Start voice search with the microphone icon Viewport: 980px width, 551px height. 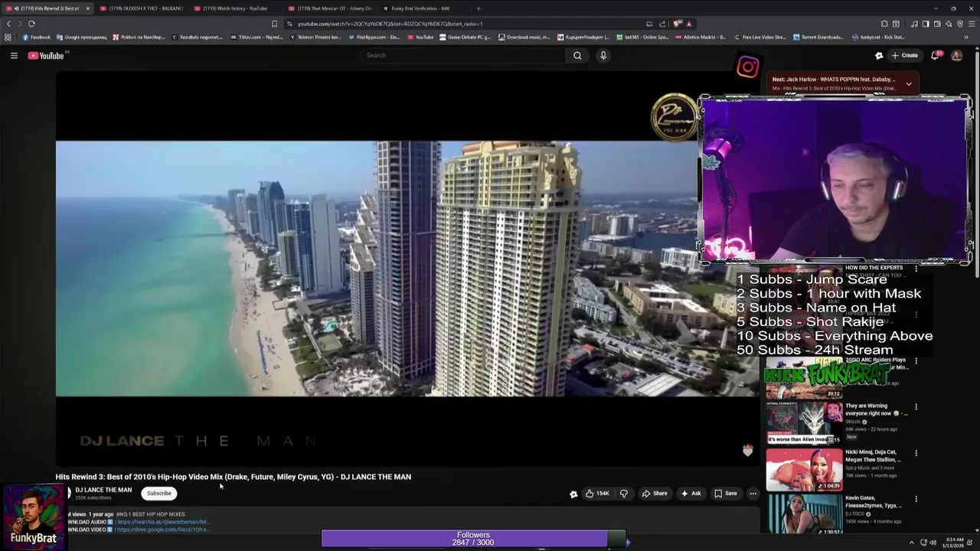coord(603,55)
